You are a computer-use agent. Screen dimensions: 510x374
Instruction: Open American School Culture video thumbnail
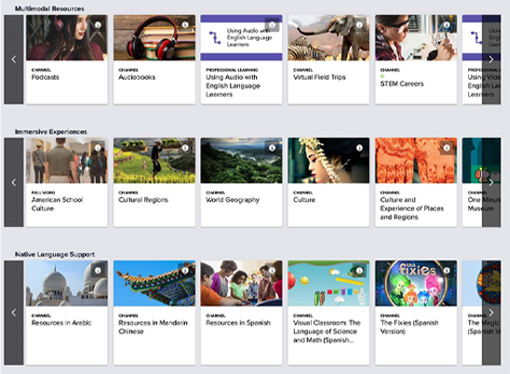point(67,161)
